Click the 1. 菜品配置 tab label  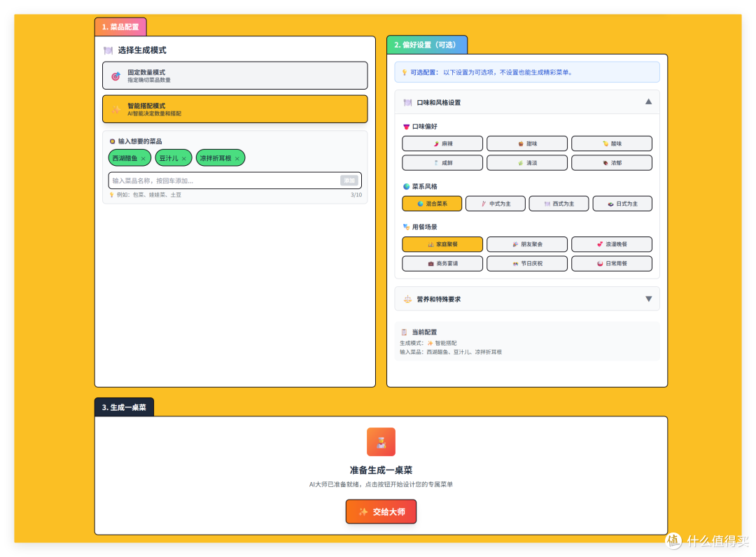tap(120, 27)
